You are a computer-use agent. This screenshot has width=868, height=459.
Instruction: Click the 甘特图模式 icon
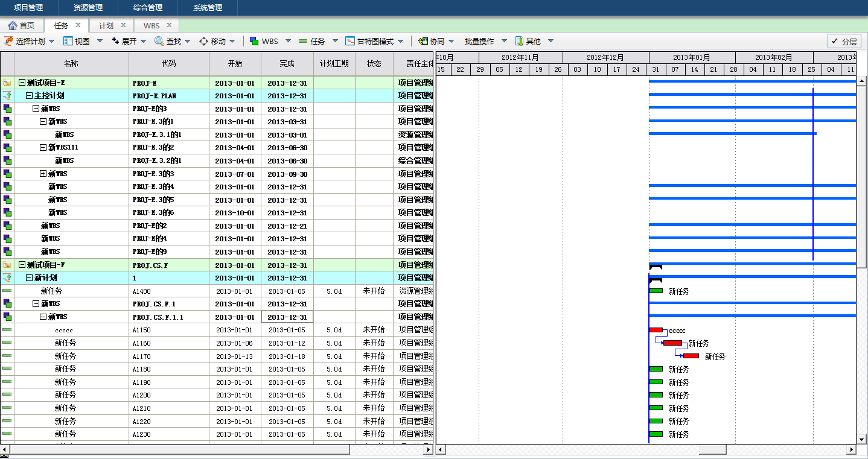pos(350,41)
